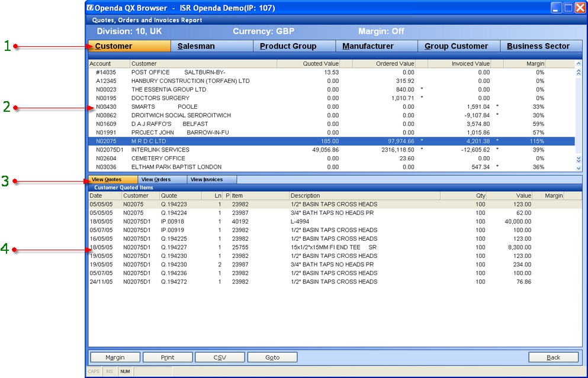Select quote Q.194236 line

(335, 273)
